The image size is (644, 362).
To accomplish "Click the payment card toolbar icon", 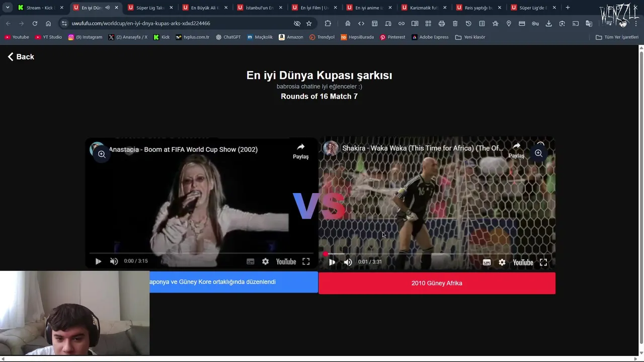I will [x=522, y=23].
